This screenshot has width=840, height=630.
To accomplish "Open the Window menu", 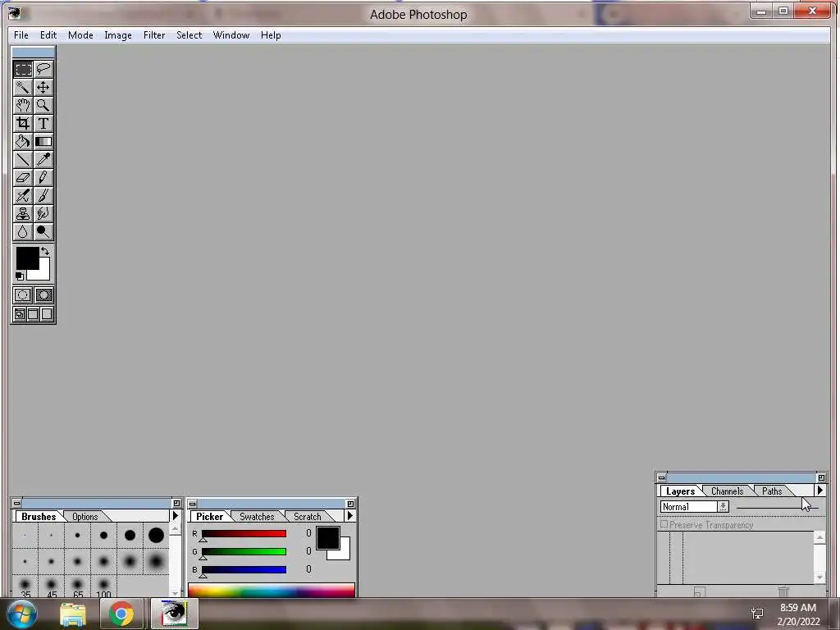I will (231, 35).
